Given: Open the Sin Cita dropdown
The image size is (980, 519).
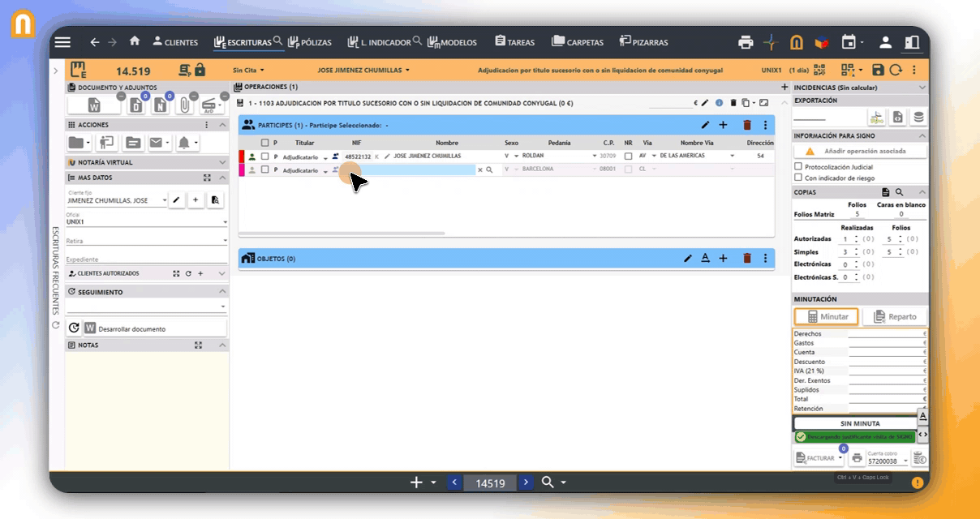Looking at the screenshot, I should (248, 71).
